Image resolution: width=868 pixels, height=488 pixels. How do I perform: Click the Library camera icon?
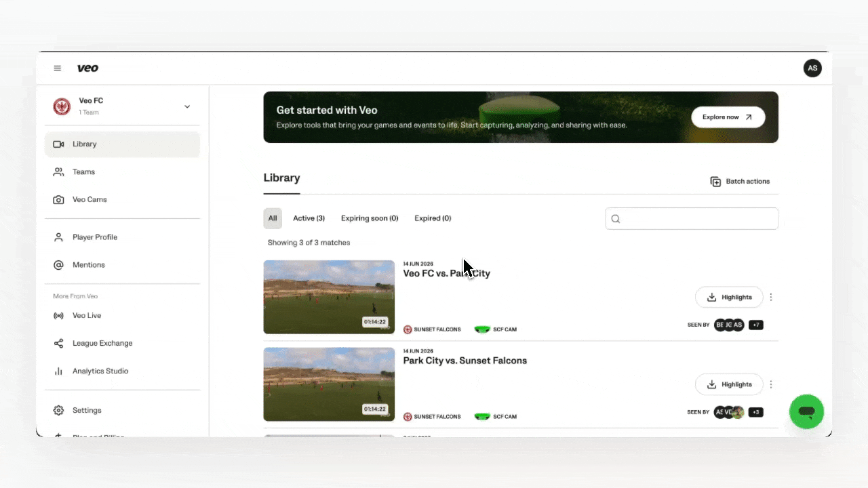pos(58,144)
